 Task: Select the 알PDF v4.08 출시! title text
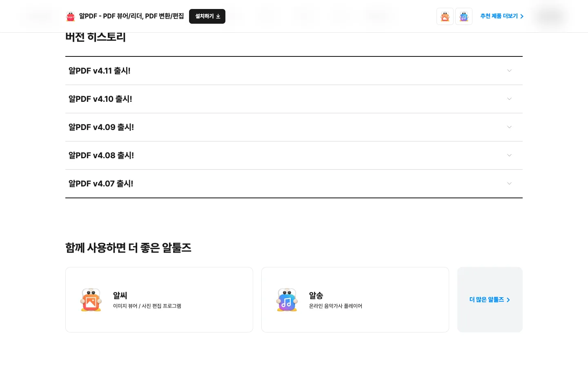pyautogui.click(x=101, y=155)
